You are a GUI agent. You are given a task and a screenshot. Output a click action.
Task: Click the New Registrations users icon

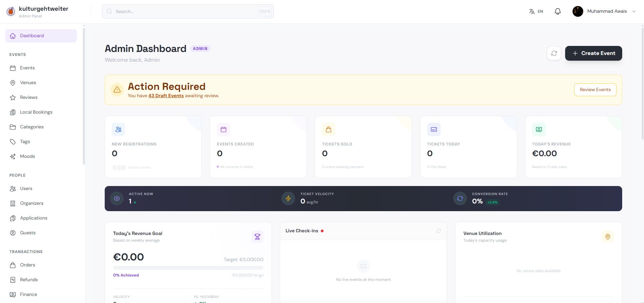(118, 129)
